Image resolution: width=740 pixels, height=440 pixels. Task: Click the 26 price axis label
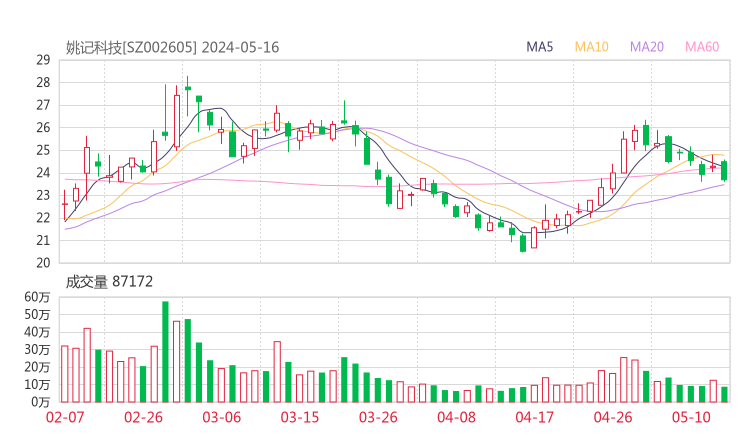pos(43,127)
